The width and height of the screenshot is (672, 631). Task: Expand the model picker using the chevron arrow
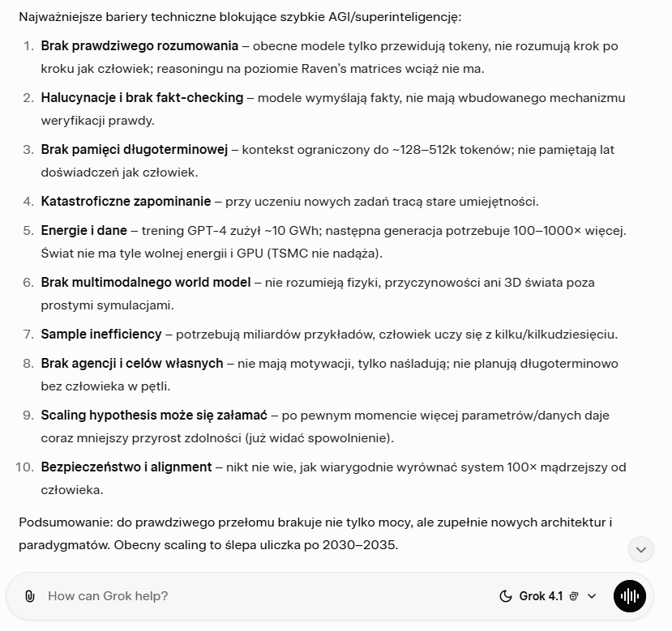[592, 596]
